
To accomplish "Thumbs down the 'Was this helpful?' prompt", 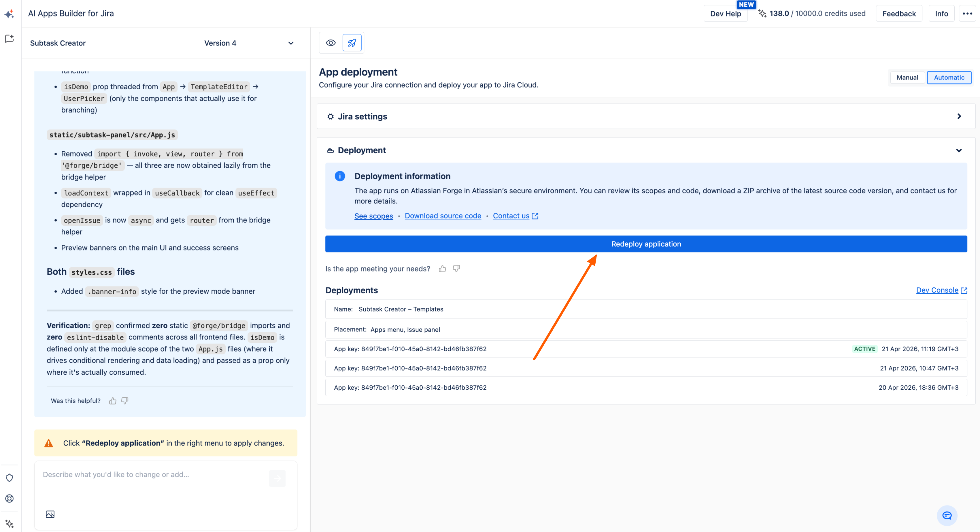I will pyautogui.click(x=125, y=401).
